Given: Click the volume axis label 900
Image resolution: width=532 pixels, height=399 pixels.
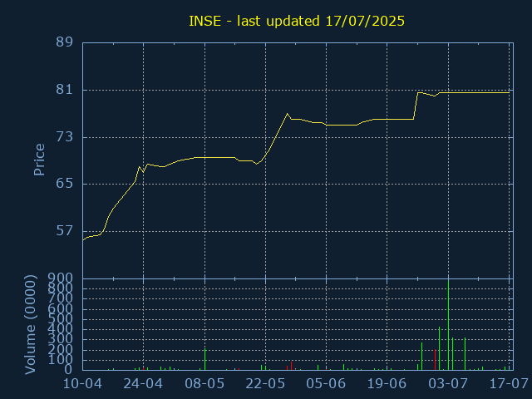Looking at the screenshot, I should pyautogui.click(x=61, y=278).
